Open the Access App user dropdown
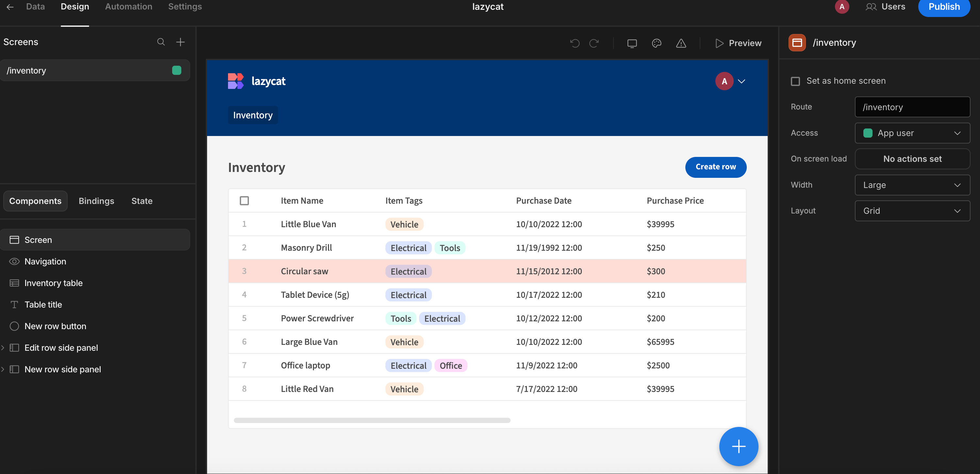This screenshot has height=474, width=980. pos(912,133)
